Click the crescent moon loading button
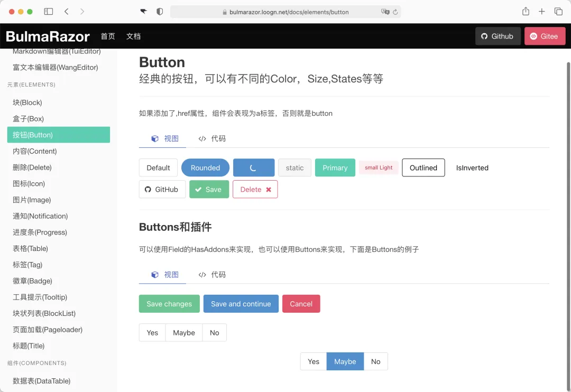571x392 pixels. pos(254,167)
